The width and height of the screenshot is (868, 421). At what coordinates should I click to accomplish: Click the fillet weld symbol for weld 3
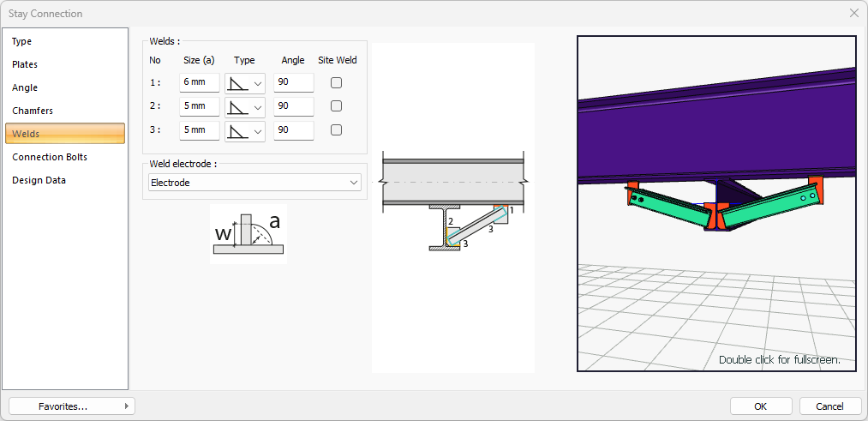tap(237, 130)
